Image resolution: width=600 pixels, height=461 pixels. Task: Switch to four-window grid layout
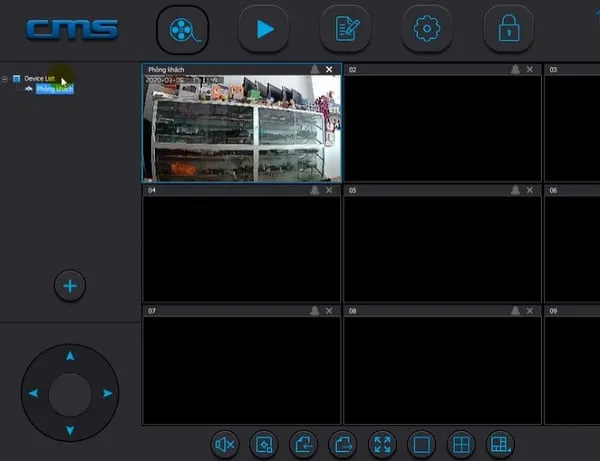(x=460, y=444)
